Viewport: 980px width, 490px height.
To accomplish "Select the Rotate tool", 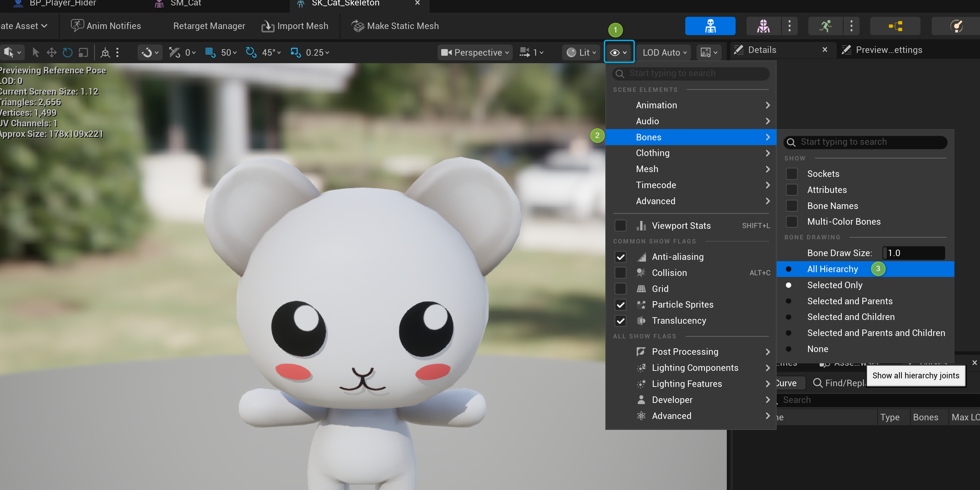I will (67, 52).
